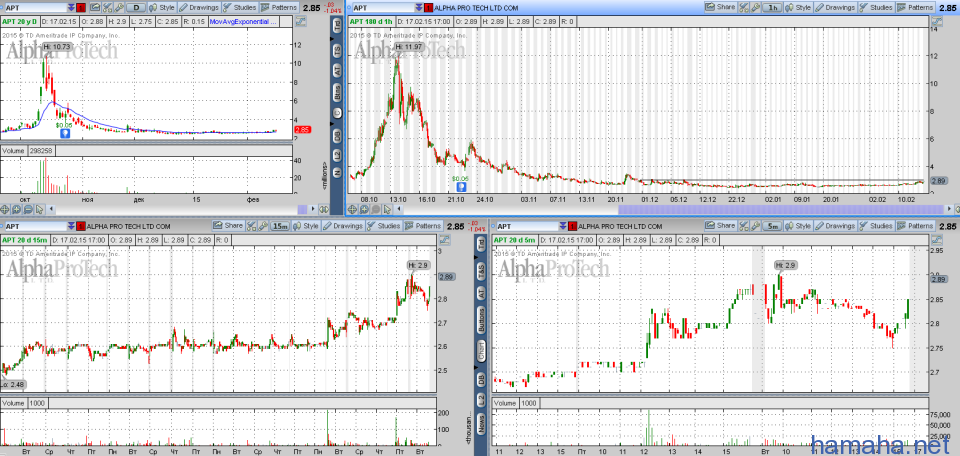Open L2 sidebar tab beside top-right chart
Screen dimensions: 960x456
(x=337, y=155)
